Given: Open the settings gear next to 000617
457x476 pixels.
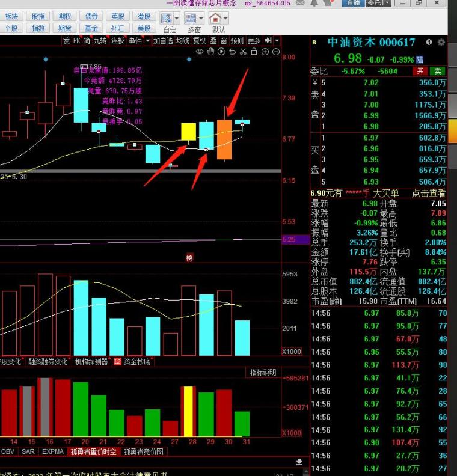Looking at the screenshot, I should 441,42.
